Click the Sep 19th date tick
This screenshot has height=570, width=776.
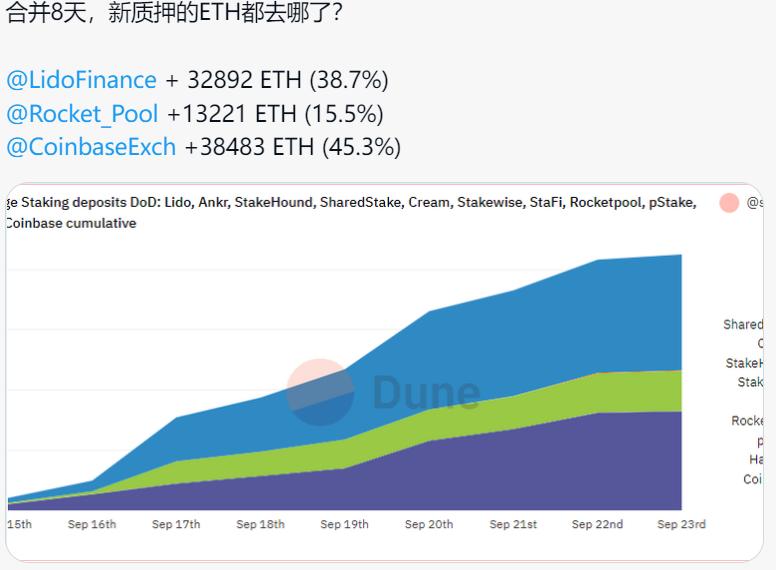coord(344,524)
